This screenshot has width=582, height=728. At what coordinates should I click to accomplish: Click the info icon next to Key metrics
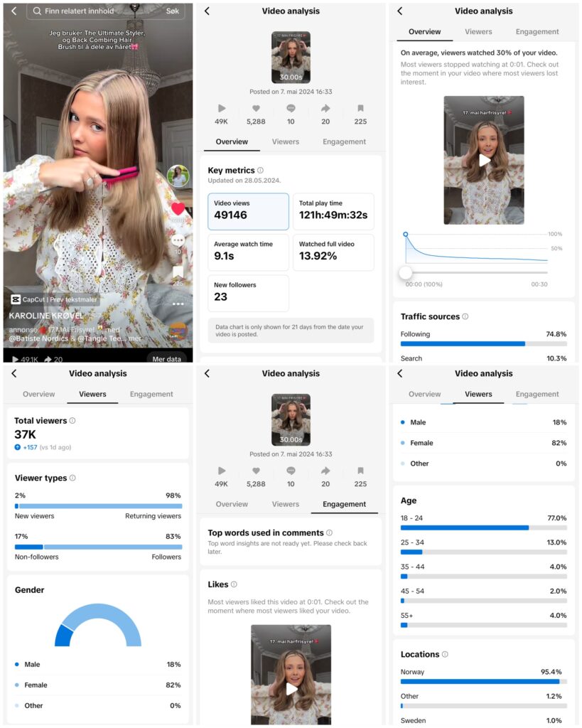(260, 171)
